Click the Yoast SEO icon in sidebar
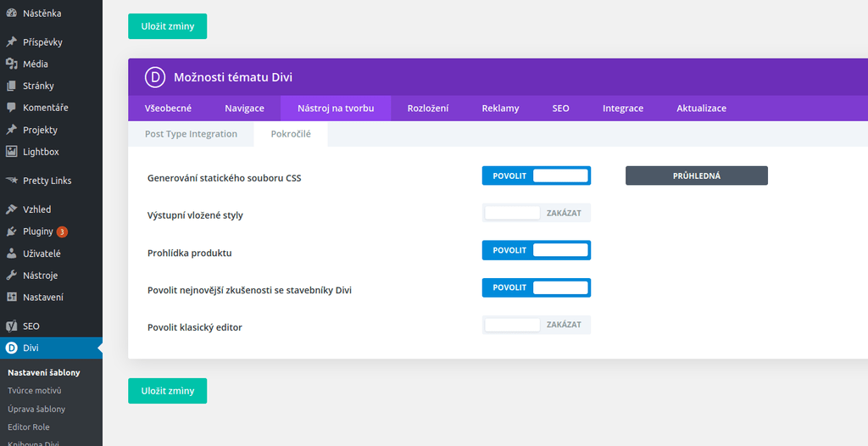 tap(11, 326)
